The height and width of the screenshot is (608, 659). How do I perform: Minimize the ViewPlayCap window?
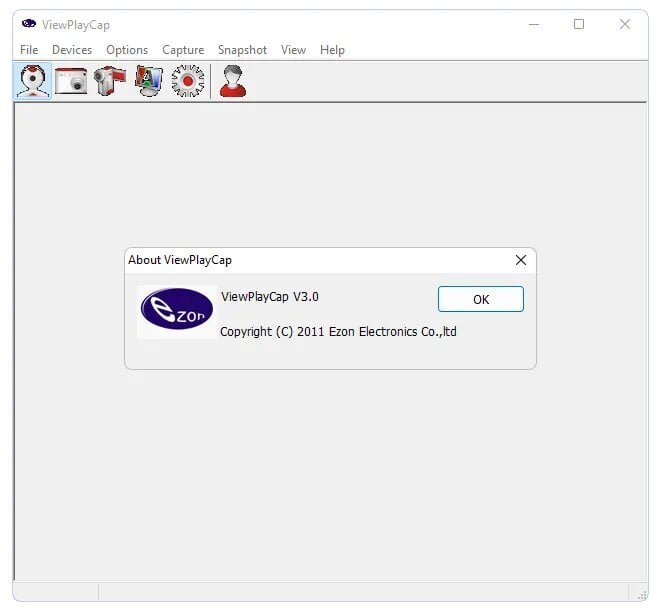pyautogui.click(x=534, y=24)
